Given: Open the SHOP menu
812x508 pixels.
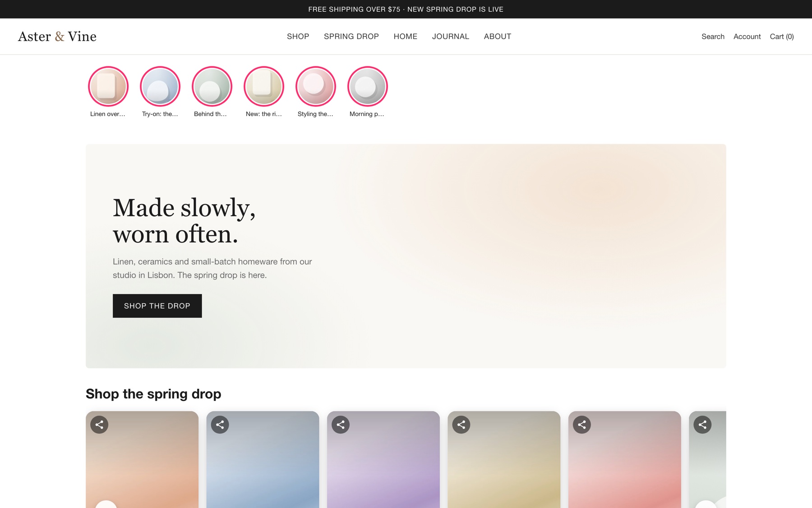Looking at the screenshot, I should click(x=298, y=37).
